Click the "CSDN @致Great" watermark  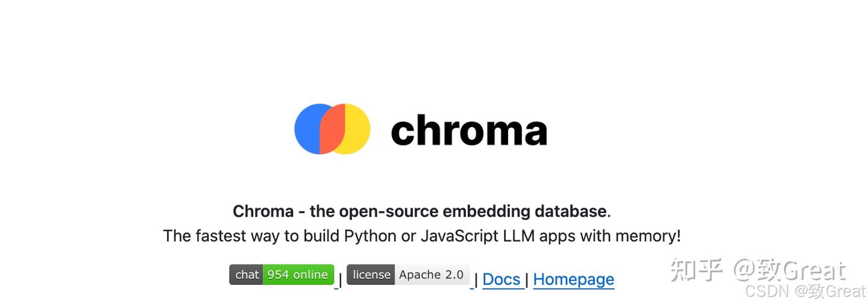click(x=805, y=292)
